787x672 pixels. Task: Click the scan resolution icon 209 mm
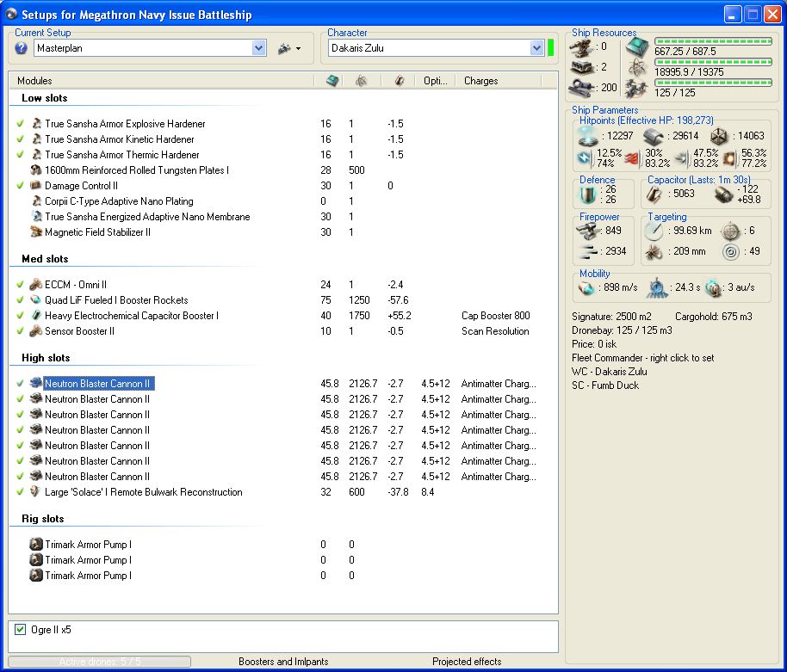[x=654, y=251]
